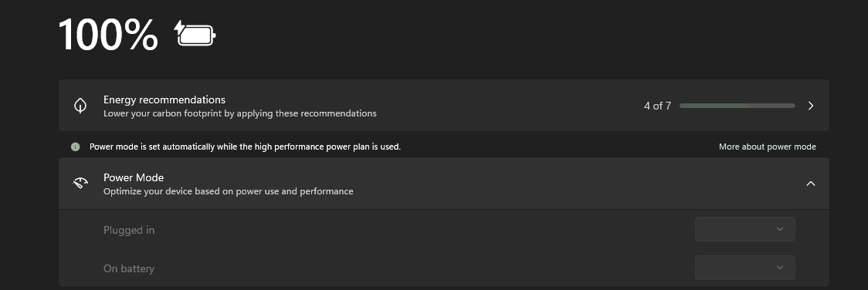Click the On battery dropdown chevron arrow

(x=780, y=268)
